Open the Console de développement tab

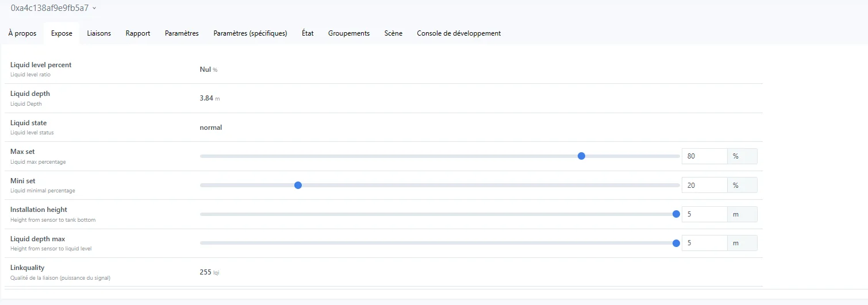[x=459, y=33]
